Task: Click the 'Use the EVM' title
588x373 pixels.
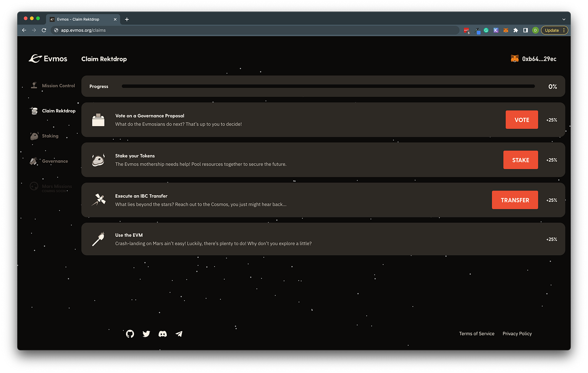Action: [129, 235]
